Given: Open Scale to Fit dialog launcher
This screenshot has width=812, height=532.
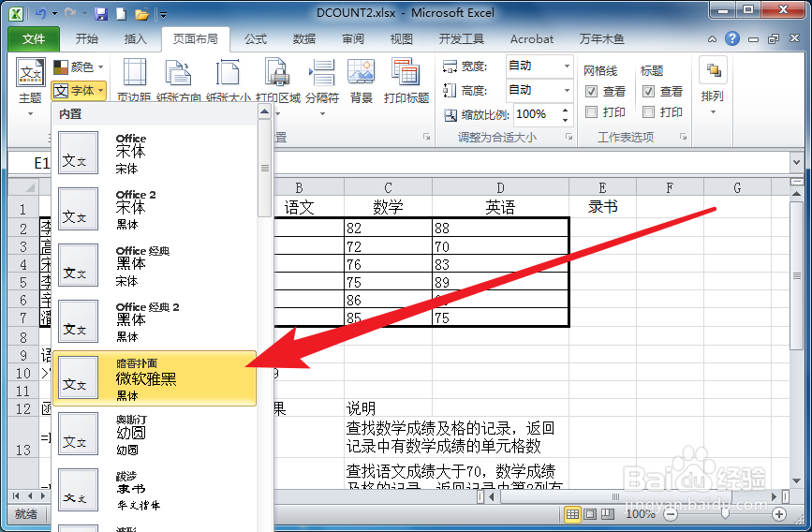Looking at the screenshot, I should tap(569, 137).
